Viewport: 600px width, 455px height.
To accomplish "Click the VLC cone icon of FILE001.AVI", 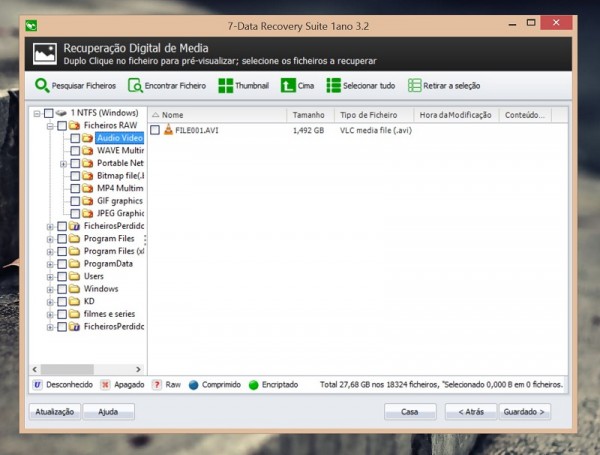I will coord(168,130).
